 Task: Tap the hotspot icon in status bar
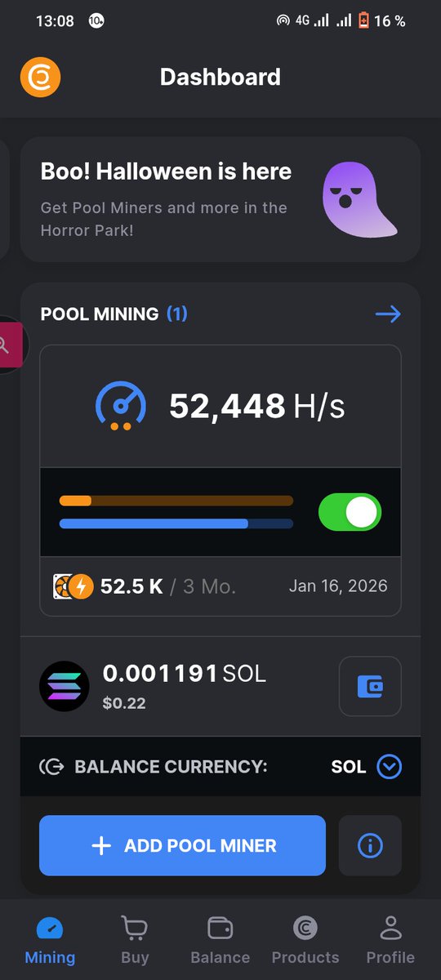[x=283, y=21]
